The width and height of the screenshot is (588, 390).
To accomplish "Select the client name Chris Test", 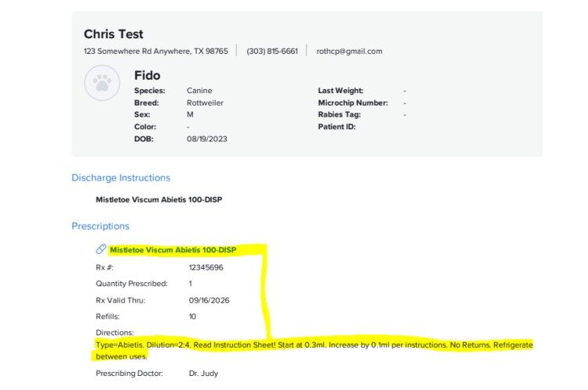I will (113, 34).
